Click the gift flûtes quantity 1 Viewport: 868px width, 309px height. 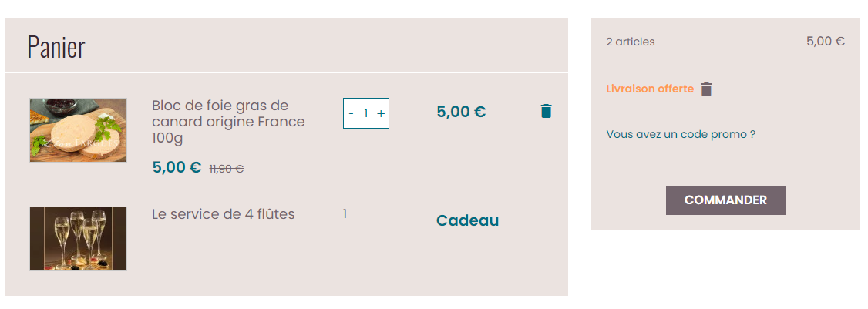coord(345,213)
